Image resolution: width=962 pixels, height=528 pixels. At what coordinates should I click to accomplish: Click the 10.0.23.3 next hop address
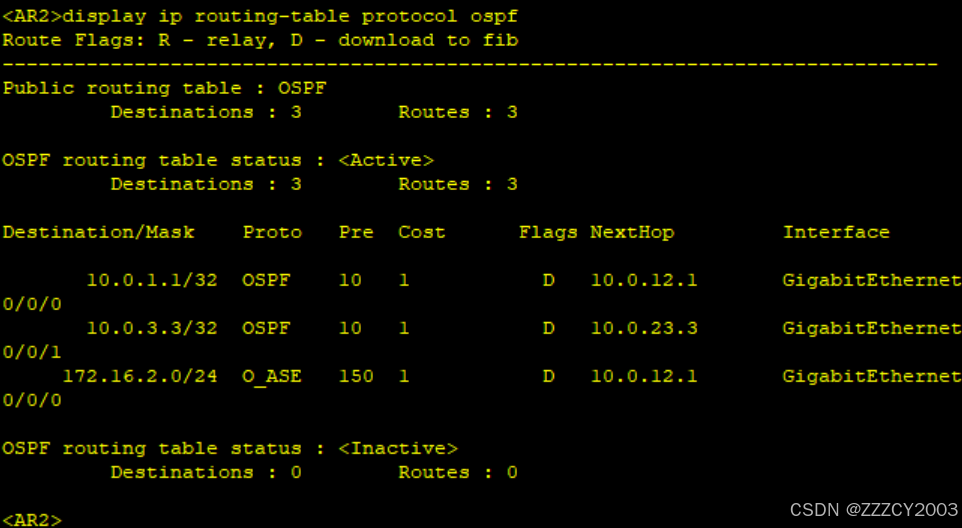[644, 328]
